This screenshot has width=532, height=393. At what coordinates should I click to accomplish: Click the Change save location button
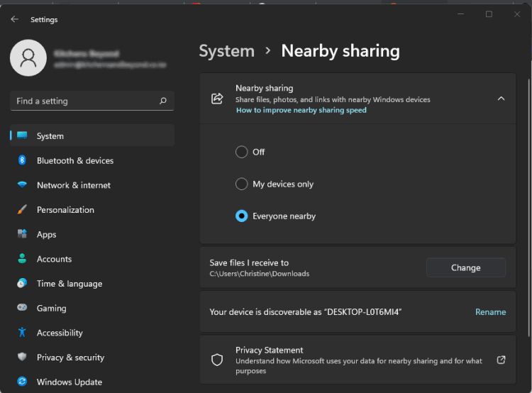tap(466, 267)
